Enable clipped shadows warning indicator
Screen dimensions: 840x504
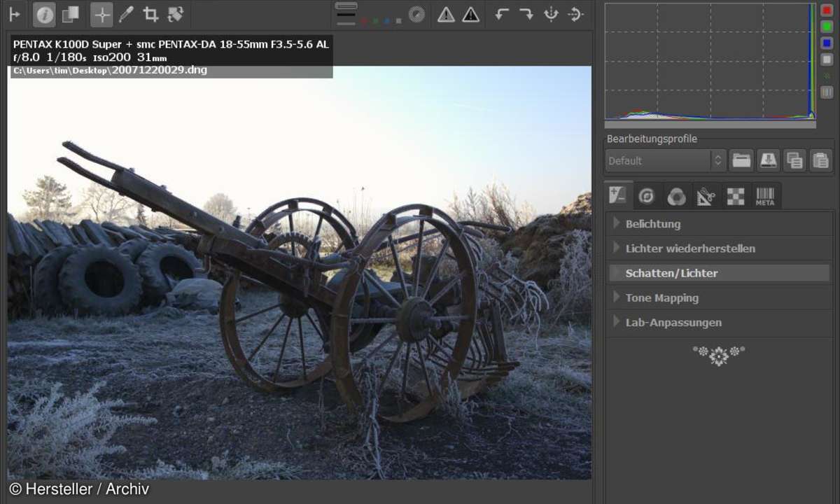pos(446,14)
